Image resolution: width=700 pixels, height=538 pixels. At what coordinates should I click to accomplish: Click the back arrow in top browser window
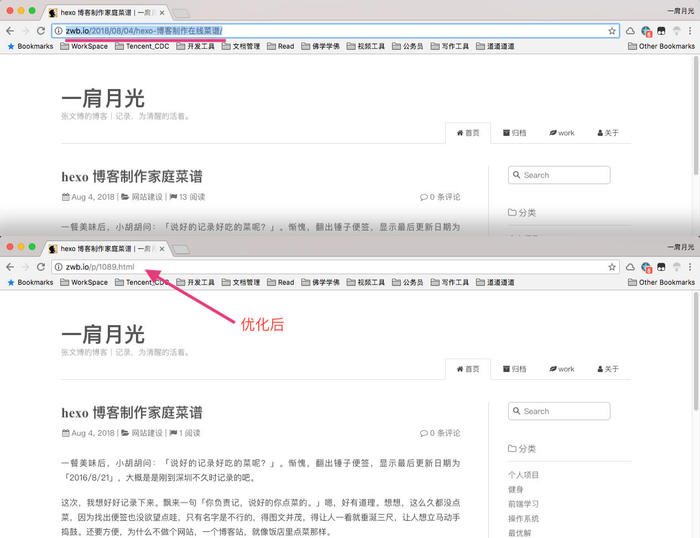[10, 31]
